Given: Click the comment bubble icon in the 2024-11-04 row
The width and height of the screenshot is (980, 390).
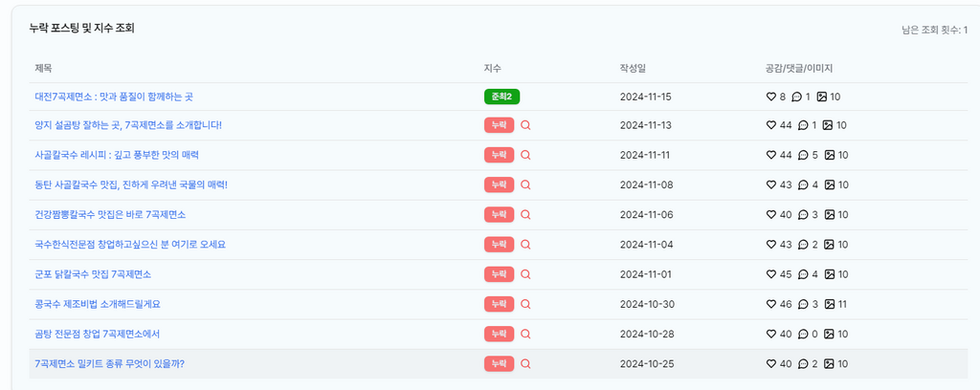Looking at the screenshot, I should coord(803,245).
